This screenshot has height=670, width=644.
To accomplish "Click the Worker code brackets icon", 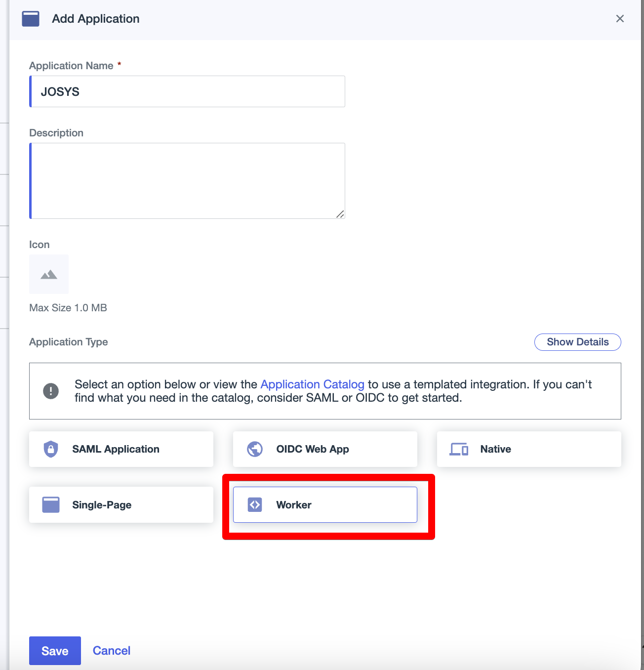I will coord(255,505).
